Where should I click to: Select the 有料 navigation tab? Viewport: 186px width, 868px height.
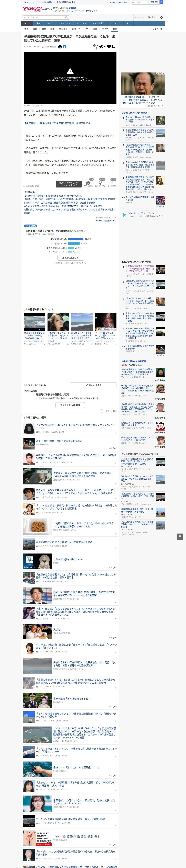pyautogui.click(x=128, y=23)
